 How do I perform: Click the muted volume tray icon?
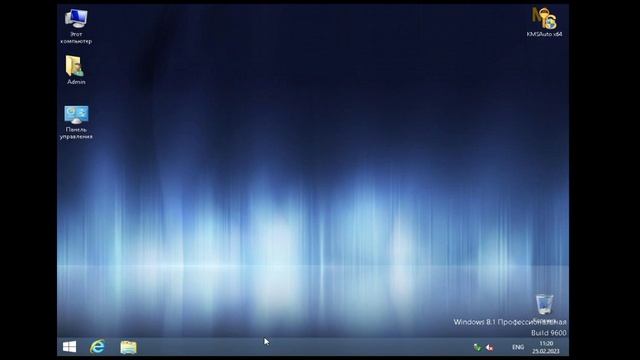pyautogui.click(x=489, y=347)
